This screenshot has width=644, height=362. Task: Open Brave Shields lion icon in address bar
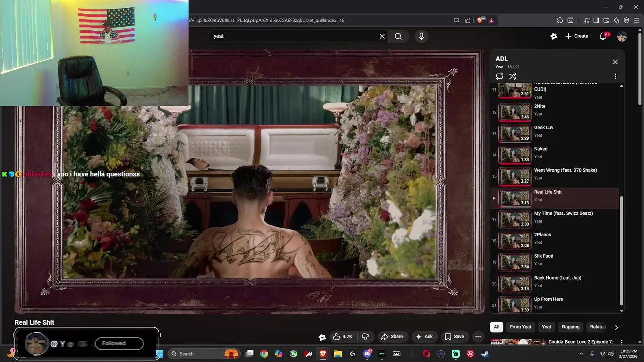coord(480,20)
